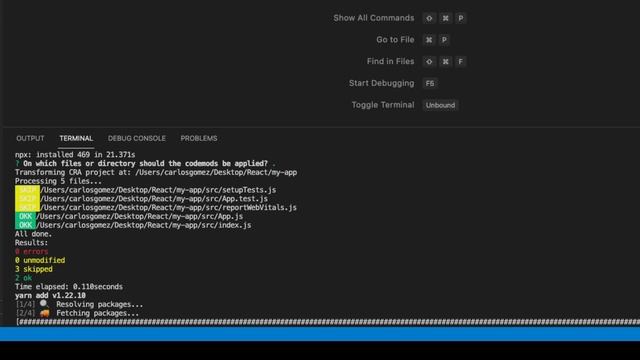Click the F key badge for Find in Files
This screenshot has height=360, width=640.
coord(460,62)
